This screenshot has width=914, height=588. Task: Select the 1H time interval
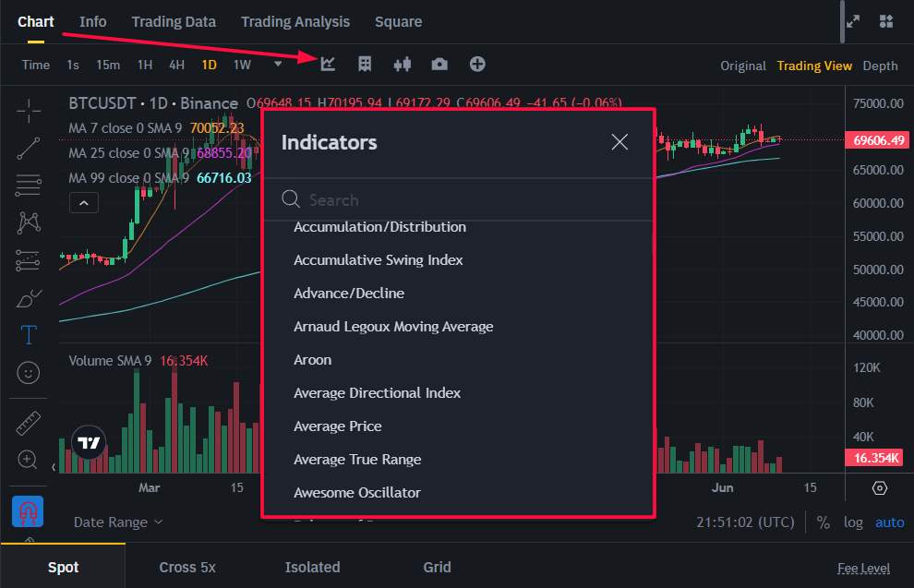pos(145,65)
